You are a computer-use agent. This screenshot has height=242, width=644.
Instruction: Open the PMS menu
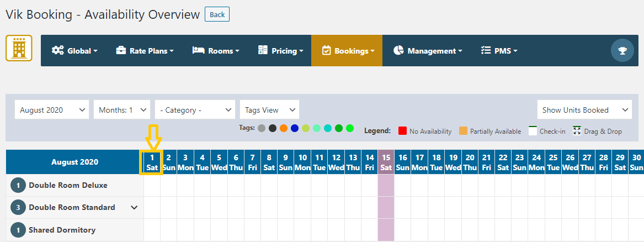pyautogui.click(x=499, y=51)
